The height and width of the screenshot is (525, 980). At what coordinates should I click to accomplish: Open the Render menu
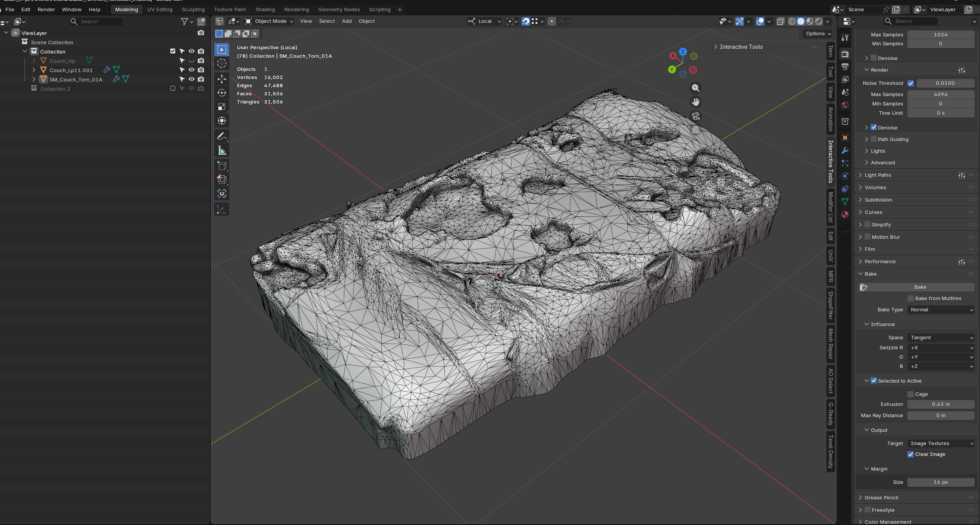[46, 9]
